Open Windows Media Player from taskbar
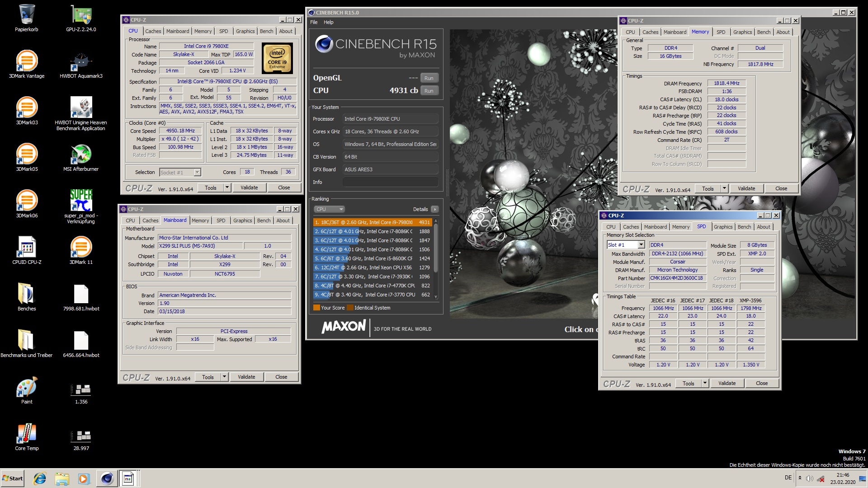Viewport: 868px width, 488px height. (x=84, y=479)
